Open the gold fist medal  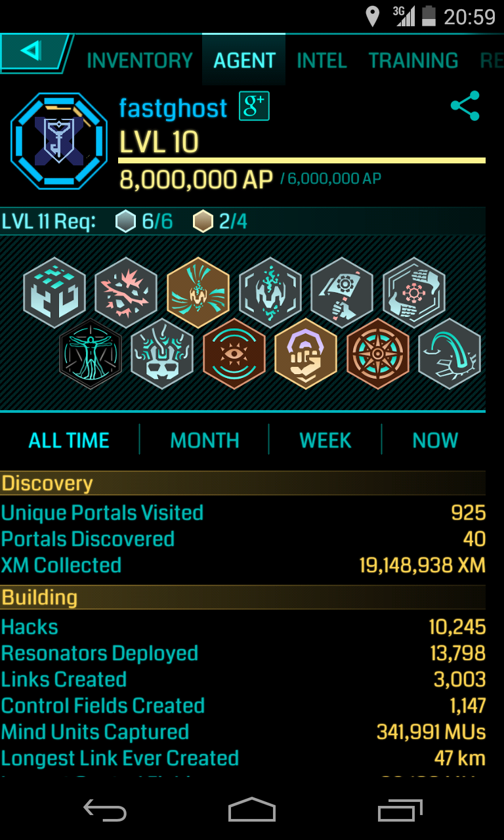point(306,354)
